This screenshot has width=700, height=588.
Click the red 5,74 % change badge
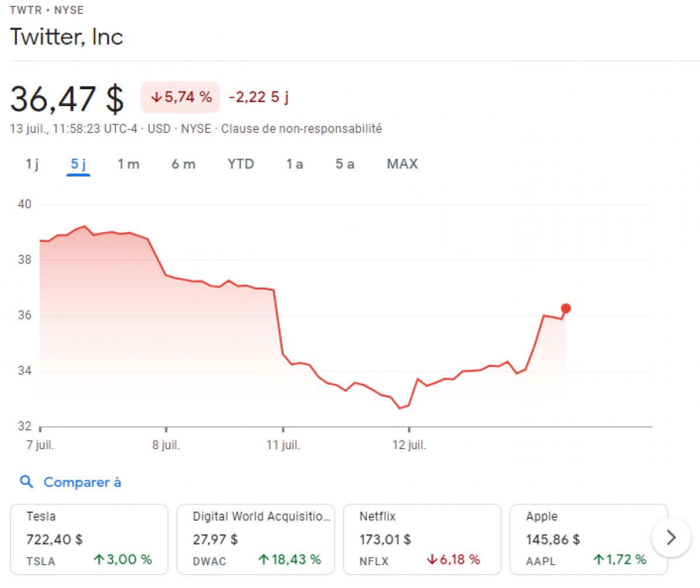point(180,97)
